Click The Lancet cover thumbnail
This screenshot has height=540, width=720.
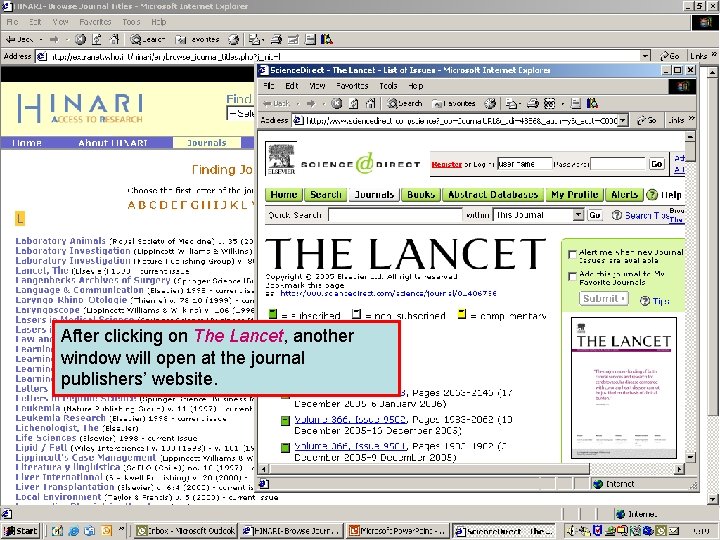(x=624, y=388)
